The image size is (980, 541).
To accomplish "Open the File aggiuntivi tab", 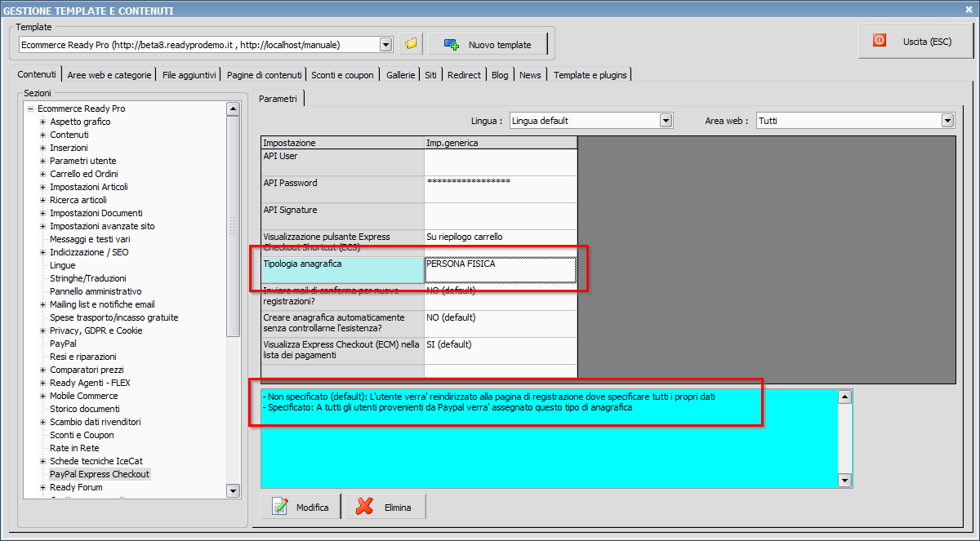I will click(x=189, y=75).
